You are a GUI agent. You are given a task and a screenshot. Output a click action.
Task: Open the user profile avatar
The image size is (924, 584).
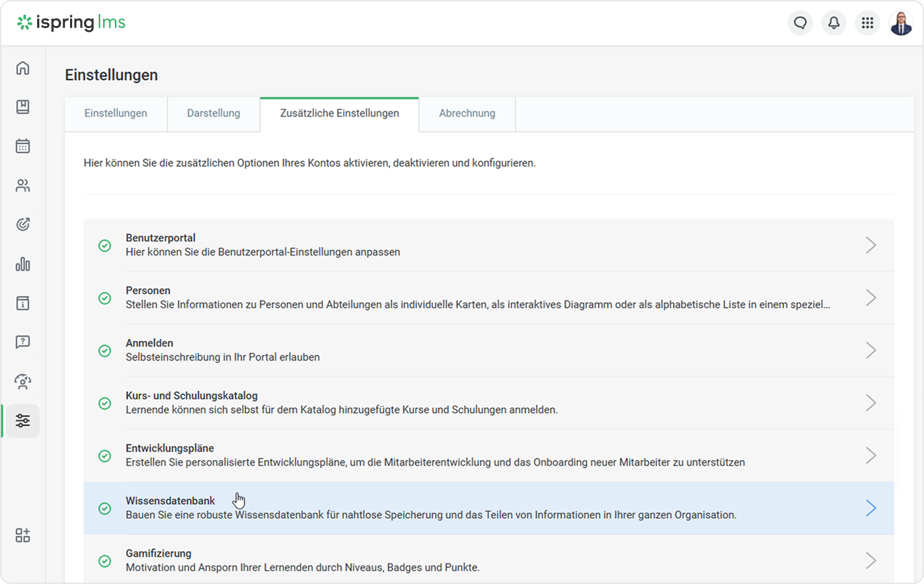[x=901, y=23]
